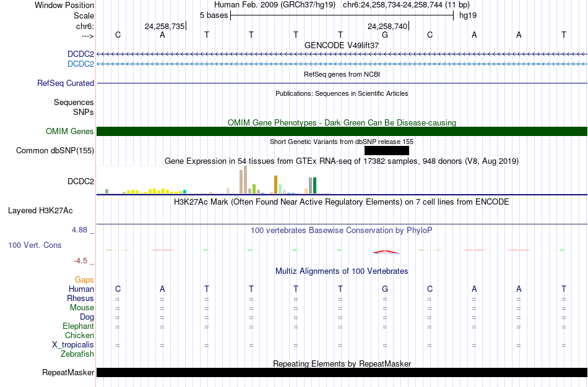588x387 pixels.
Task: Click the Multiz Alignments of 100 Vertebrates title
Action: point(342,271)
